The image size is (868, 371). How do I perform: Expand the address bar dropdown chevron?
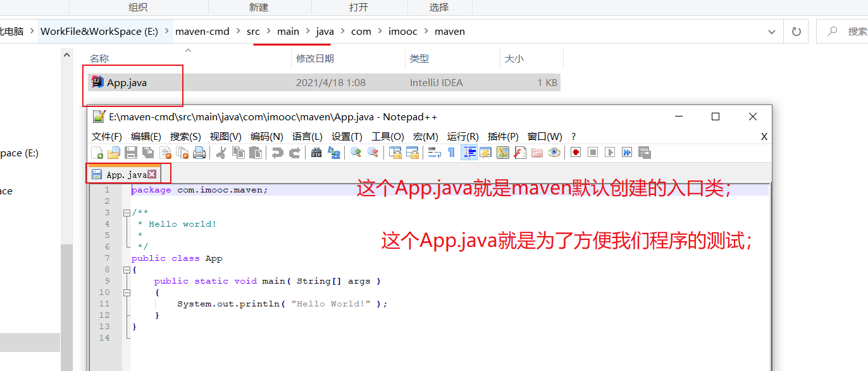(771, 31)
